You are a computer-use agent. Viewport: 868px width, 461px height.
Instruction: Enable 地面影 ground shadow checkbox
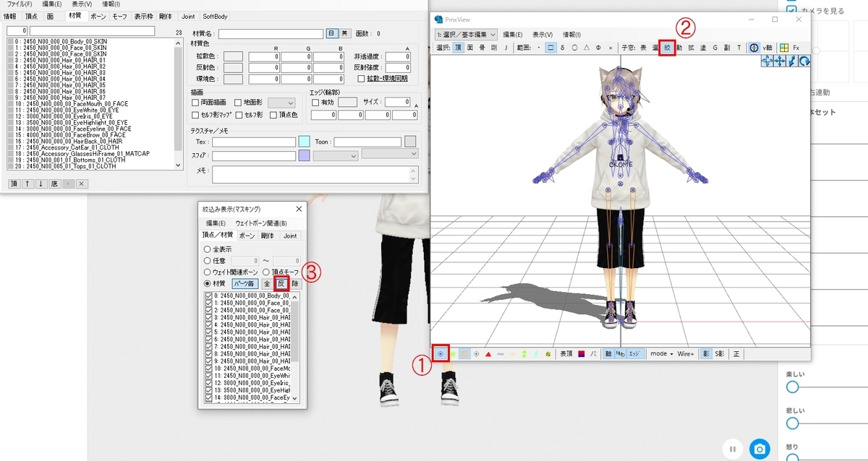[239, 103]
